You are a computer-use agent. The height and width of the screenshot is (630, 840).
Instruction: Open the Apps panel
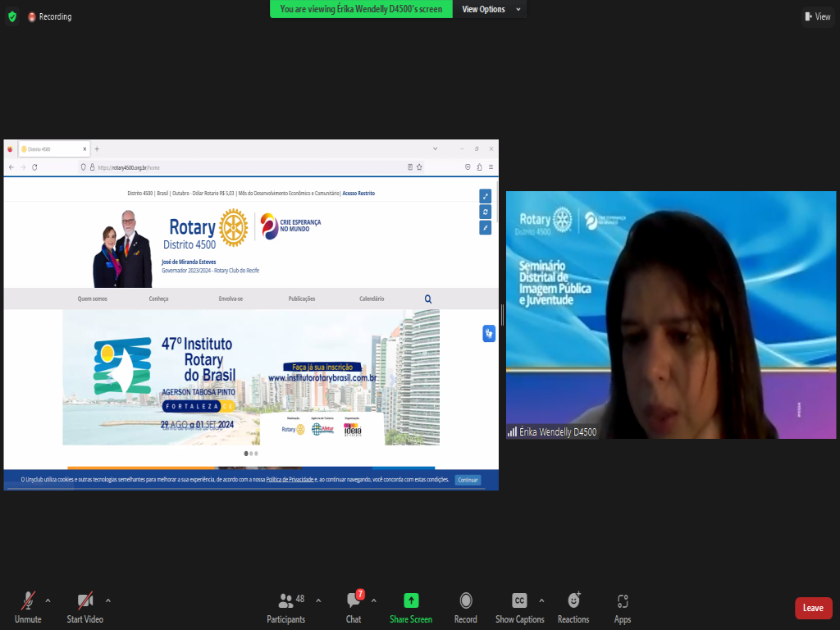tap(623, 600)
